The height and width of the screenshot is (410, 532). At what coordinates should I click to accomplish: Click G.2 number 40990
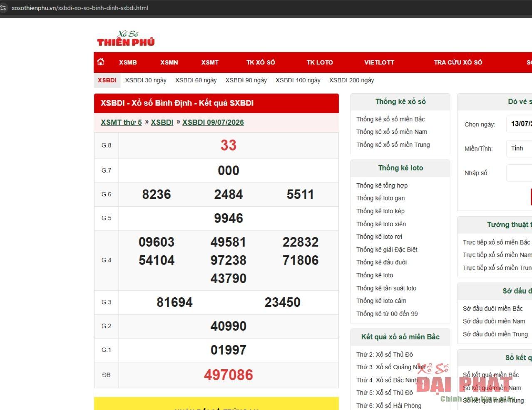(x=229, y=326)
